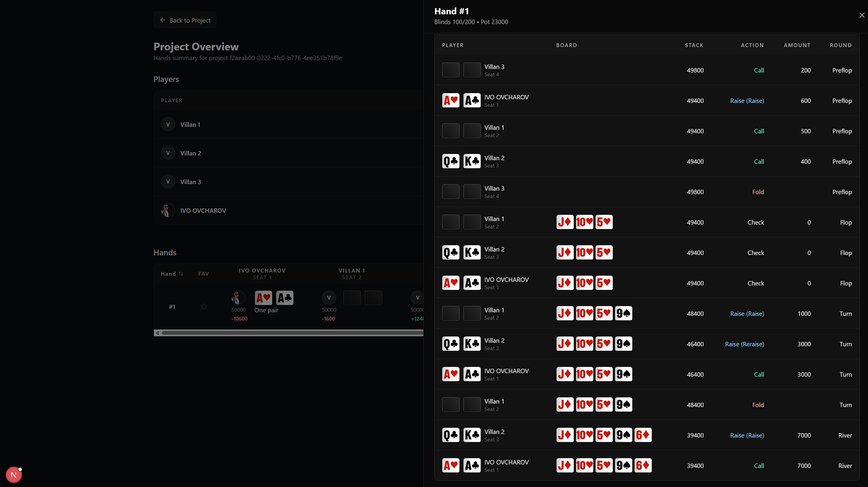The image size is (868, 487).
Task: Click the ACTION column header
Action: pyautogui.click(x=752, y=45)
